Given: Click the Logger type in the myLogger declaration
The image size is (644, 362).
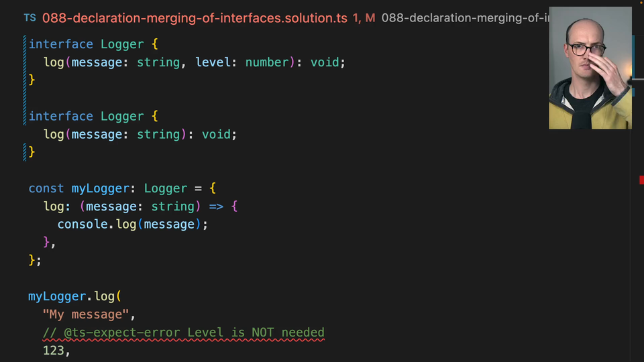Looking at the screenshot, I should [165, 188].
